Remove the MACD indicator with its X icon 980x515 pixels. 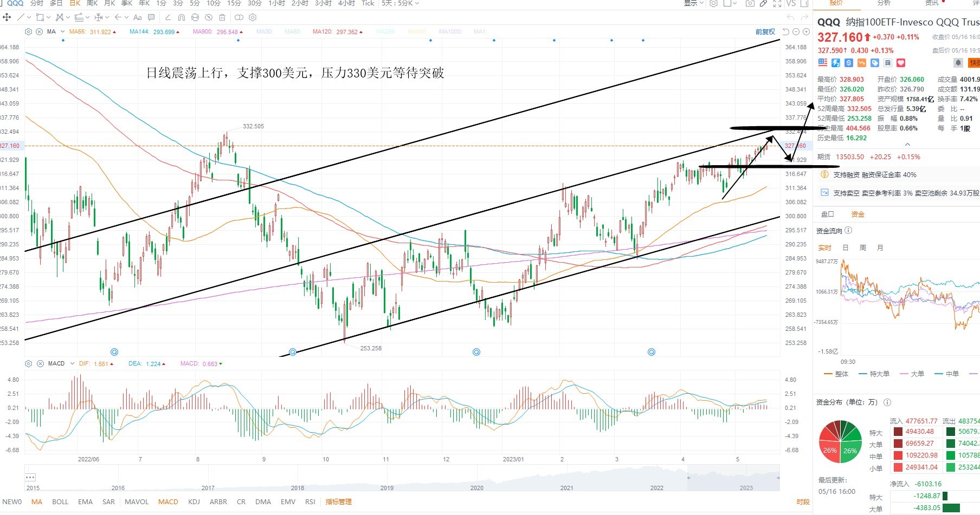(40, 363)
